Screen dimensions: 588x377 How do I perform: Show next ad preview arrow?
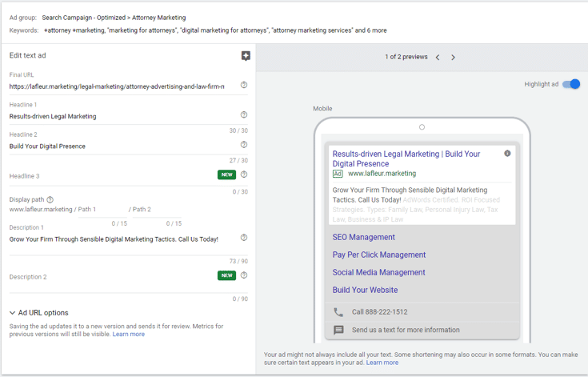point(453,58)
